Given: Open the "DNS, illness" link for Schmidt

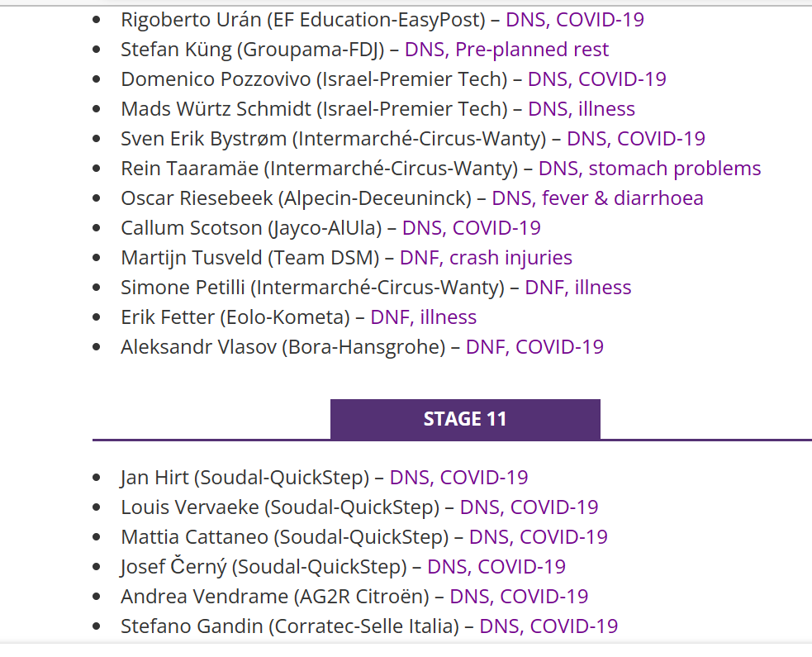Looking at the screenshot, I should tap(582, 109).
